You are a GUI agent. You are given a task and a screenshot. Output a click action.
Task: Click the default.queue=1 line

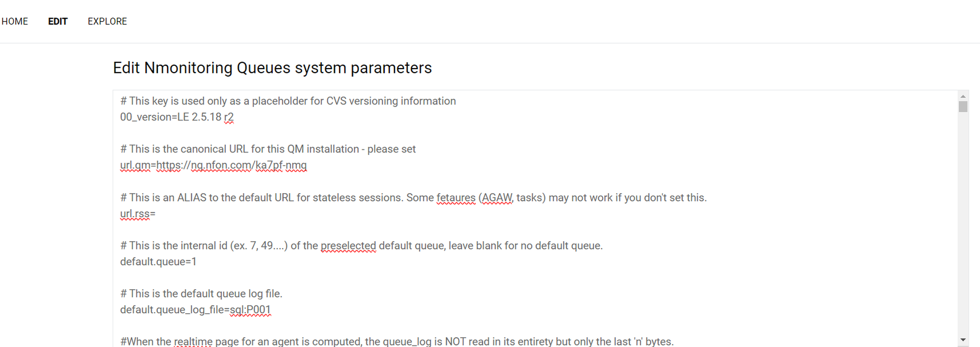(158, 262)
